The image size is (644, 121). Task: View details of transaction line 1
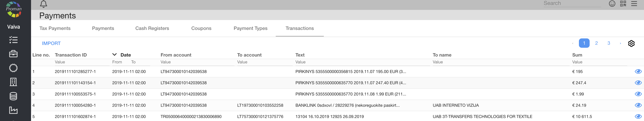[x=638, y=71]
